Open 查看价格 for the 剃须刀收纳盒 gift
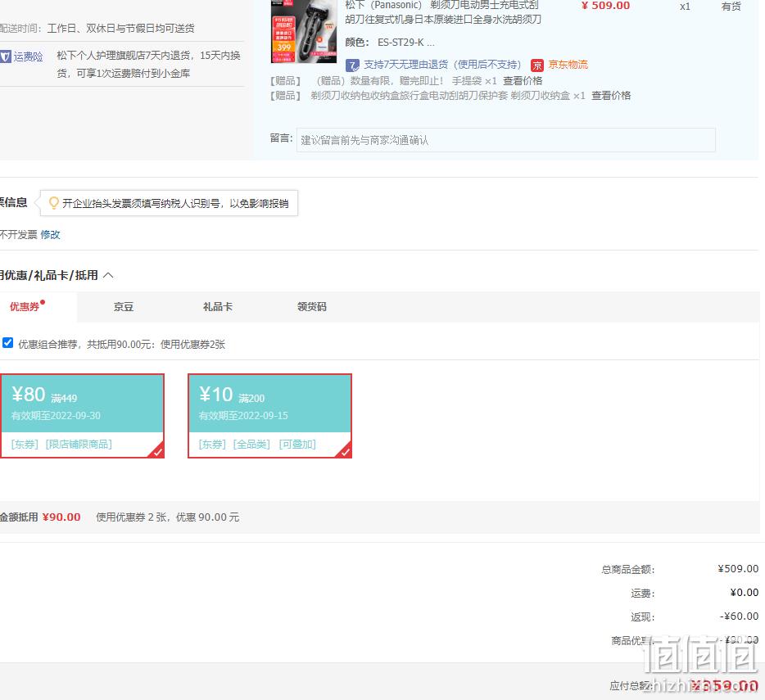This screenshot has width=765, height=700. pos(611,96)
